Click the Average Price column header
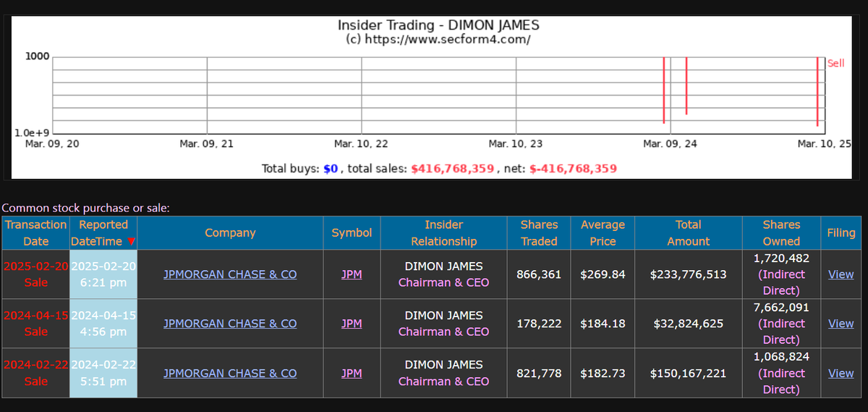This screenshot has width=868, height=412. tap(603, 233)
